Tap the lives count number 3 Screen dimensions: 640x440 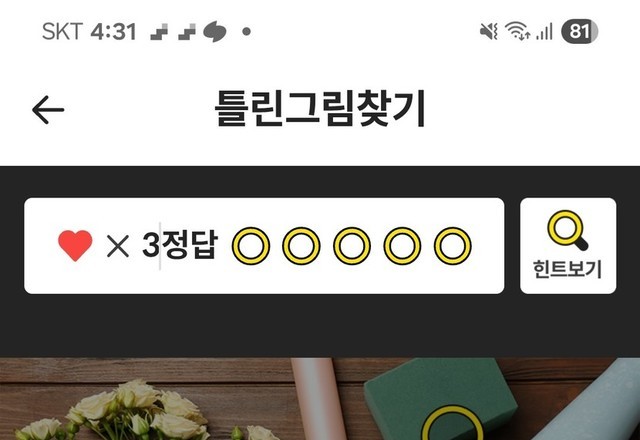tap(150, 245)
